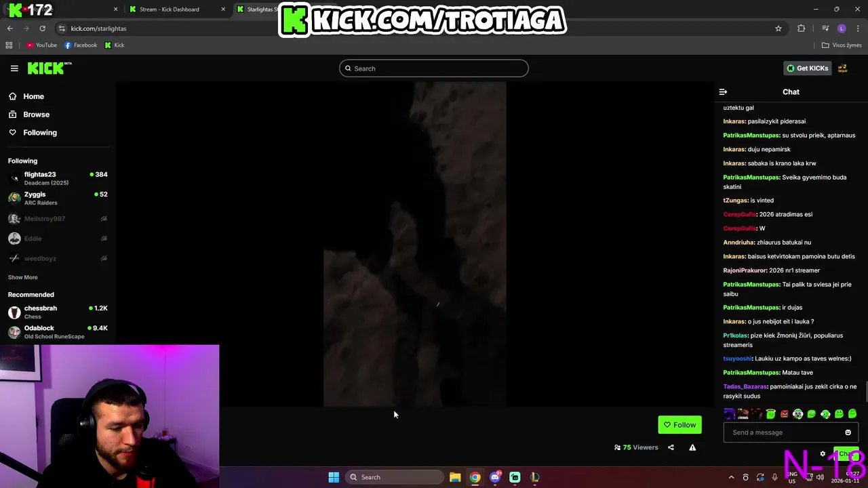The height and width of the screenshot is (488, 868).
Task: Open Browse in Kick sidebar
Action: (30, 115)
